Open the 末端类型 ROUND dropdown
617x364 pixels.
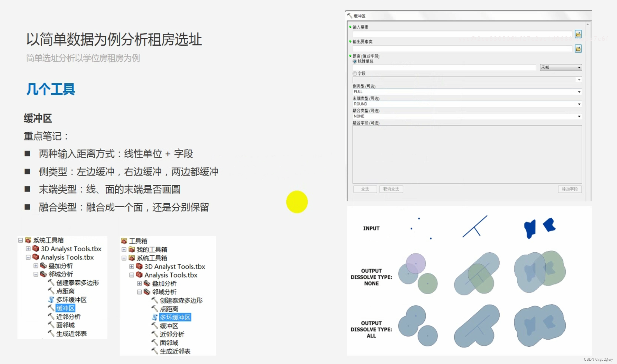[x=579, y=104]
